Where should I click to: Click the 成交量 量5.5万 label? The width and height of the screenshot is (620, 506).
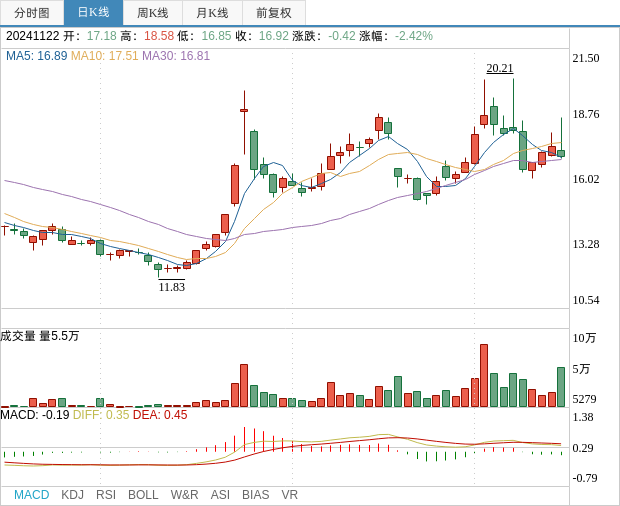point(40,336)
